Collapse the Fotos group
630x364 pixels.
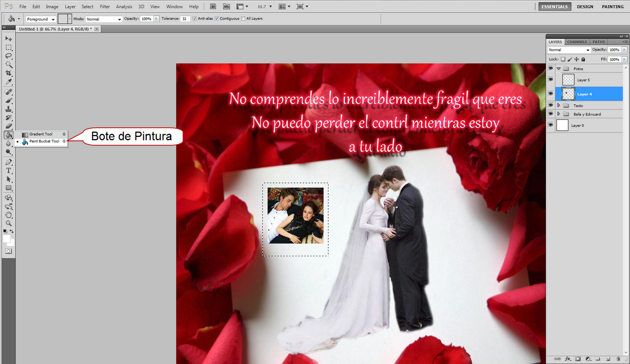pyautogui.click(x=558, y=68)
